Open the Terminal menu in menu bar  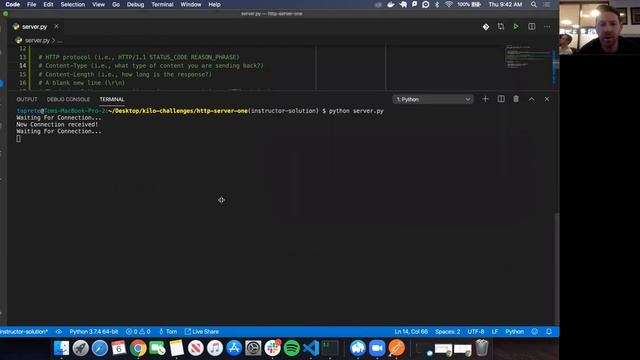162,4
